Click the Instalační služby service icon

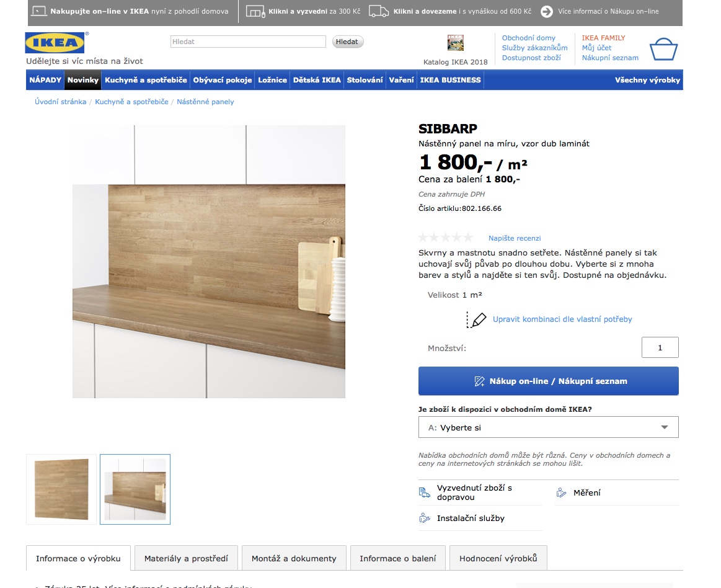(424, 518)
